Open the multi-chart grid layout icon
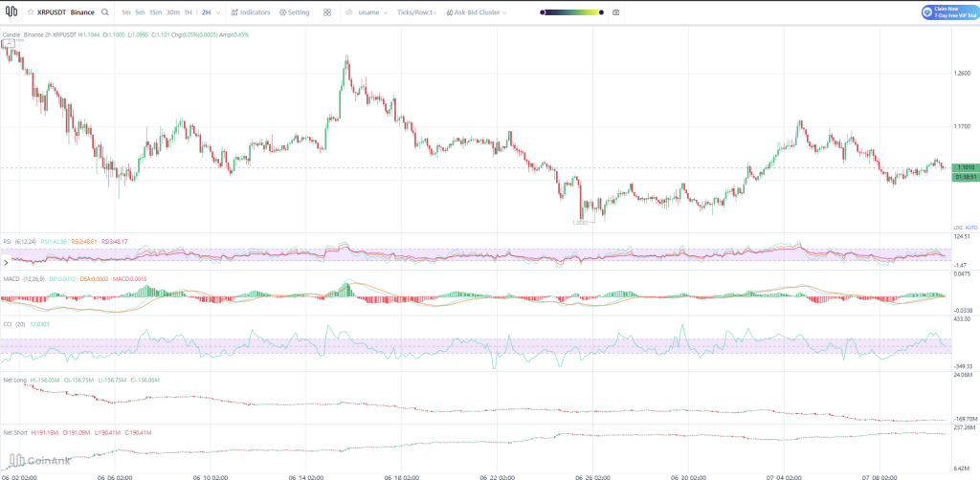Image resolution: width=980 pixels, height=480 pixels. 327,12
